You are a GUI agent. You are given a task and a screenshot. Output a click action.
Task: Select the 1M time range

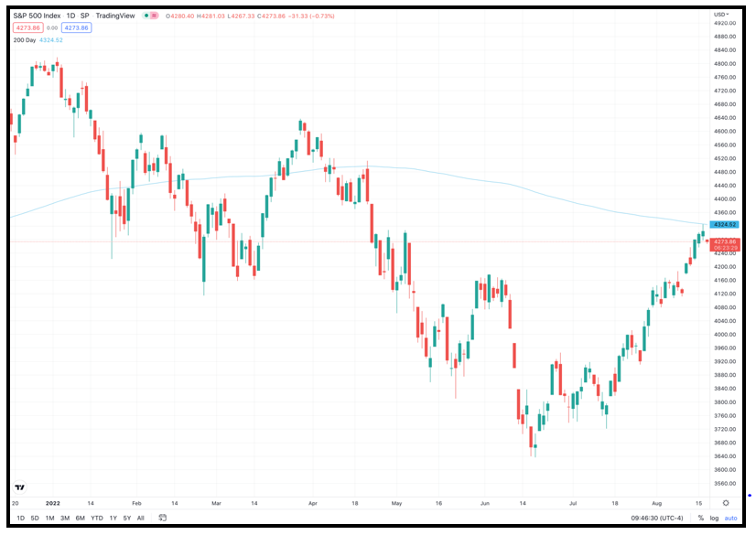[x=49, y=518]
